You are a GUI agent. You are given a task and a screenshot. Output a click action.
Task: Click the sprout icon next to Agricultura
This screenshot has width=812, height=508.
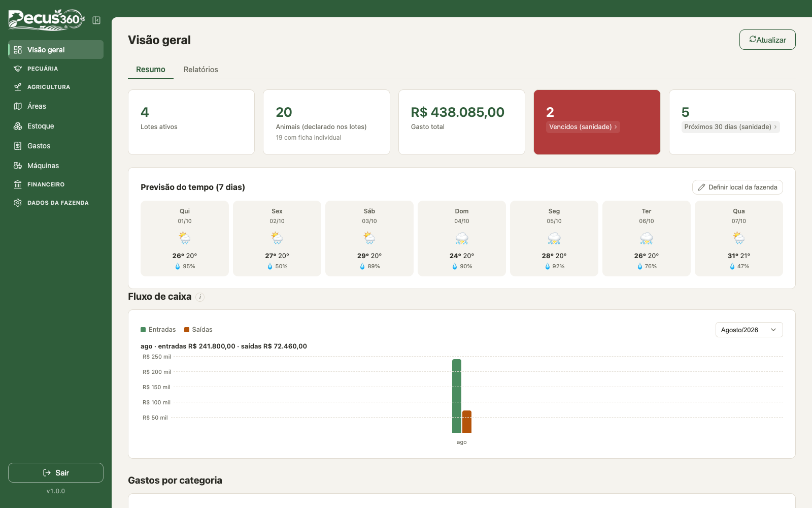[x=18, y=87]
